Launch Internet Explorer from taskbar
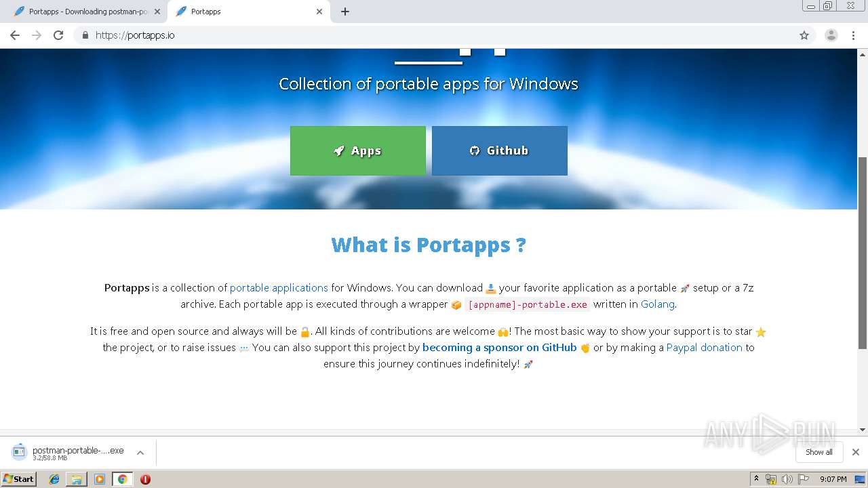This screenshot has width=868, height=488. (54, 479)
